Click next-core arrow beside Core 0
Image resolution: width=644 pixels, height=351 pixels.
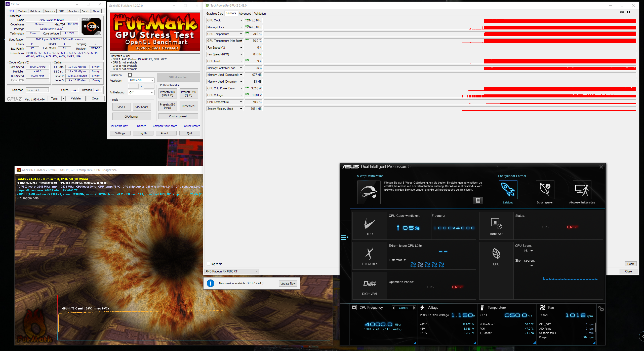414,308
